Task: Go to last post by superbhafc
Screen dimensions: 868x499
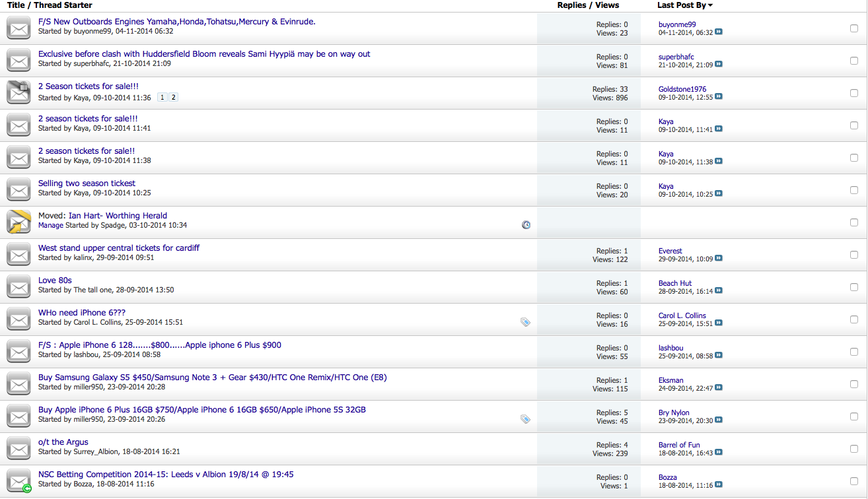Action: (719, 64)
